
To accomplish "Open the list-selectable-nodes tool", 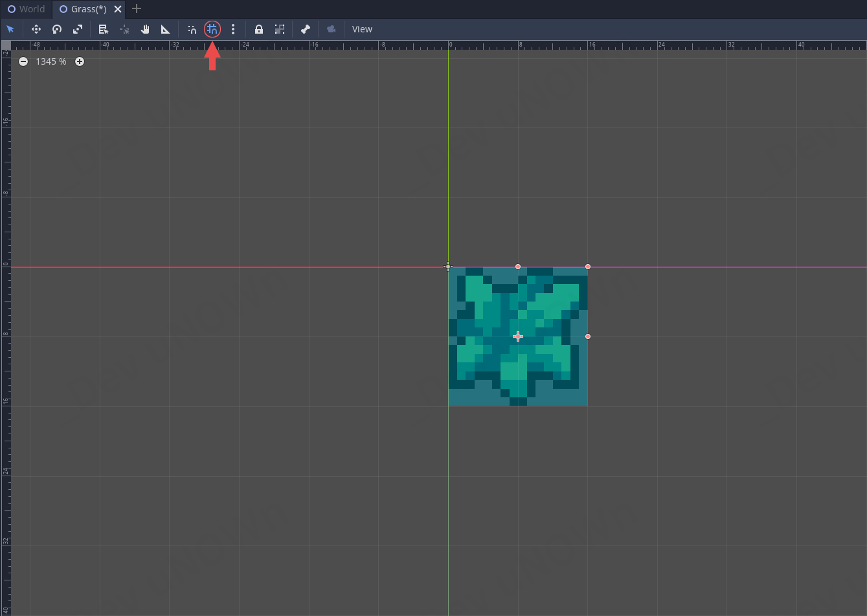I will 103,29.
